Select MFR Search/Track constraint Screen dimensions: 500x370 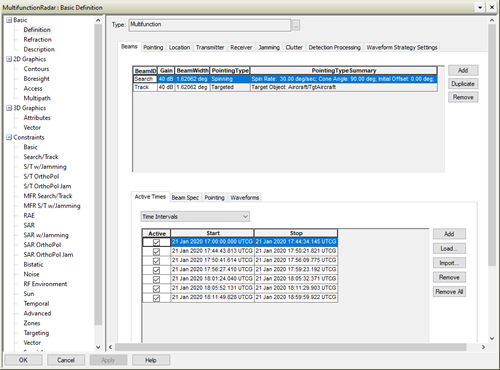click(48, 196)
